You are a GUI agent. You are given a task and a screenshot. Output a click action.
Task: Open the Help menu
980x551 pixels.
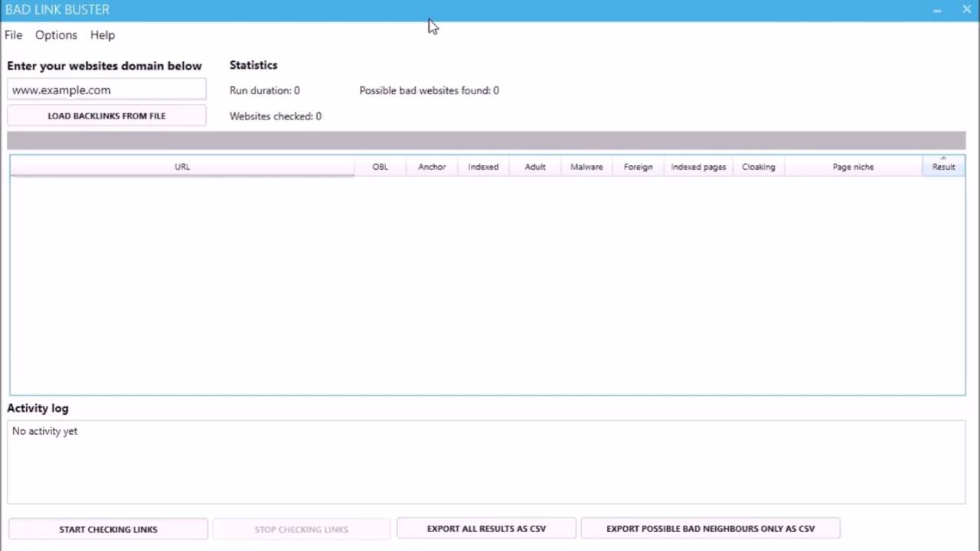click(102, 35)
